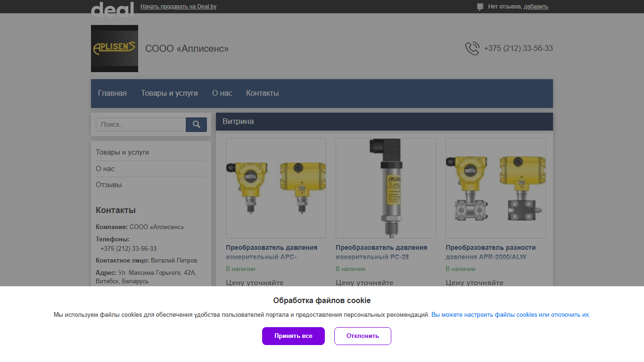Image resolution: width=644 pixels, height=362 pixels.
Task: Open PC-28 pressure transducer product image
Action: point(386,188)
